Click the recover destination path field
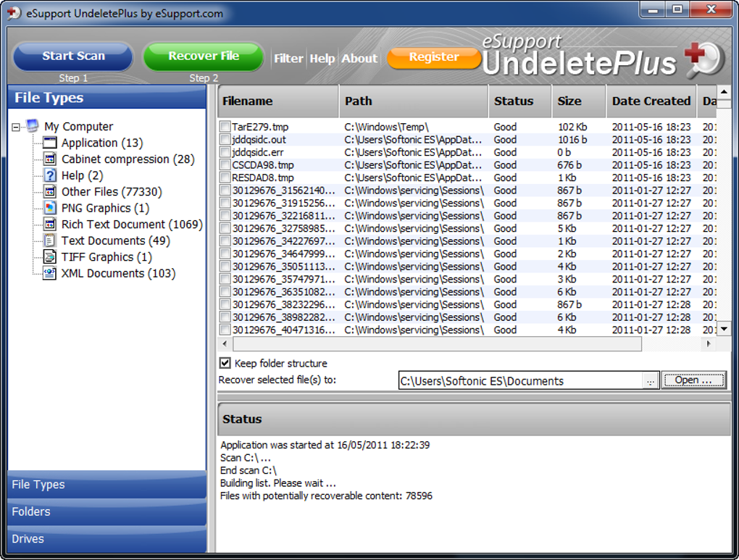This screenshot has width=739, height=560. 521,381
